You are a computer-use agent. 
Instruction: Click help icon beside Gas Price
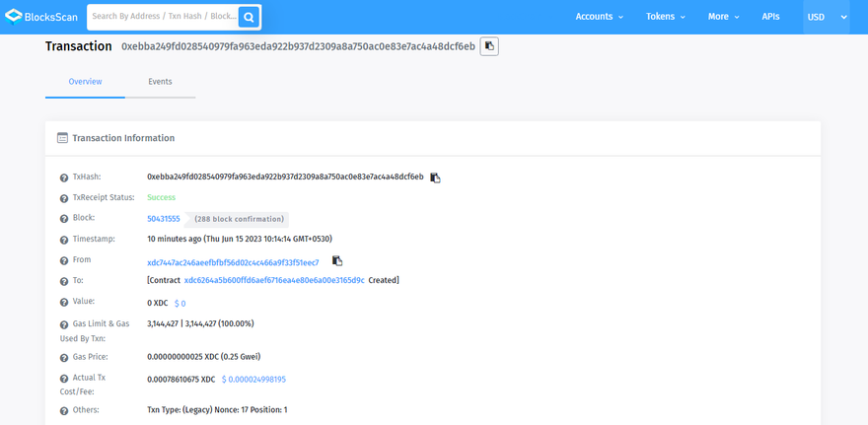64,357
